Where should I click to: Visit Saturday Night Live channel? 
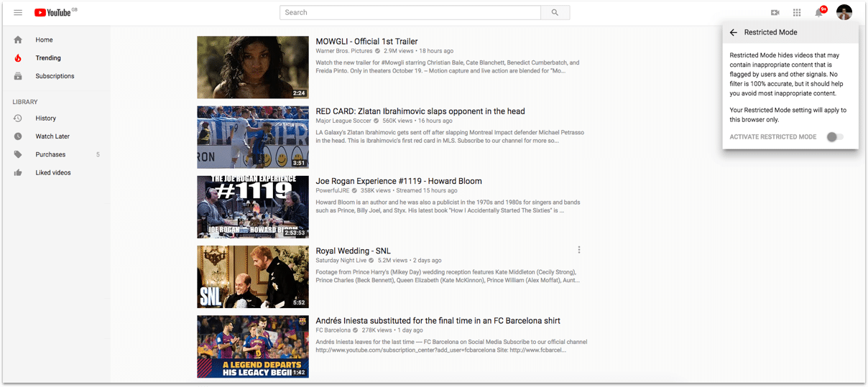341,260
